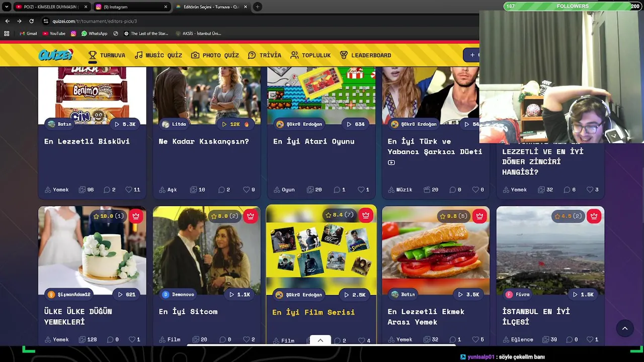Click the 8.0 star rating on Sitcom card
Screen dimensions: 644x362
(x=224, y=216)
